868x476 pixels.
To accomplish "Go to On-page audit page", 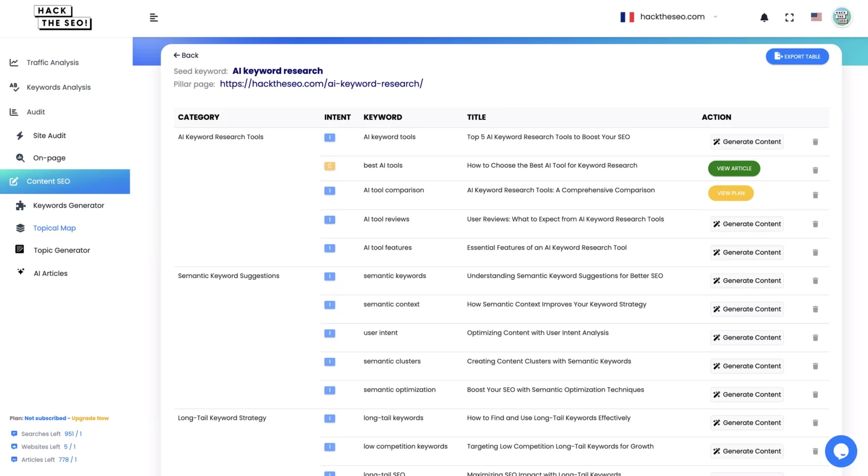I will click(x=49, y=158).
